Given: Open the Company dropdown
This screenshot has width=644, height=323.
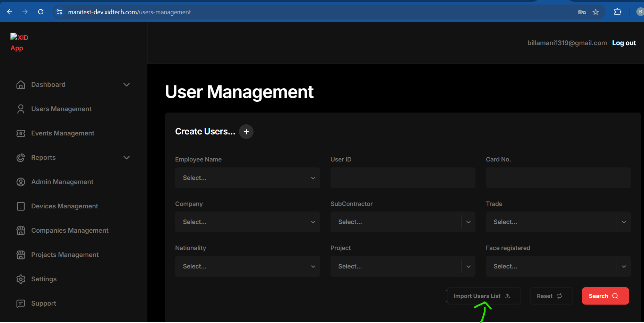Looking at the screenshot, I should 247,222.
